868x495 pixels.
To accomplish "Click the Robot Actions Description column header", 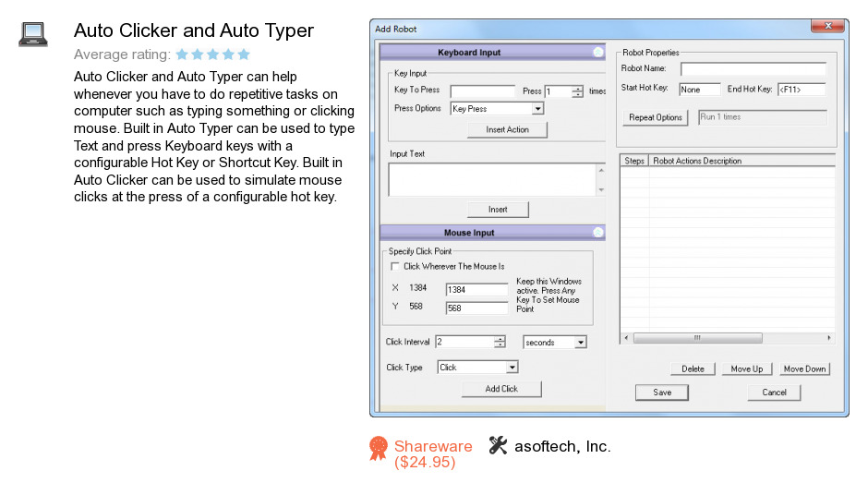I will (x=741, y=161).
